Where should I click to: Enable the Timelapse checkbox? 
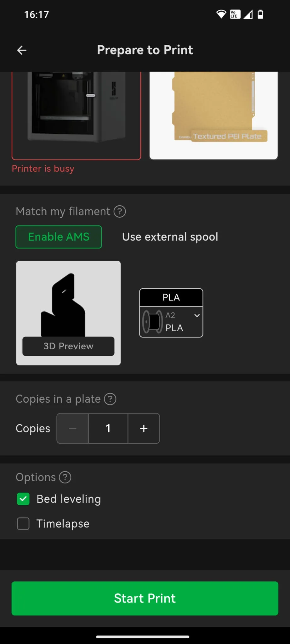point(23,524)
